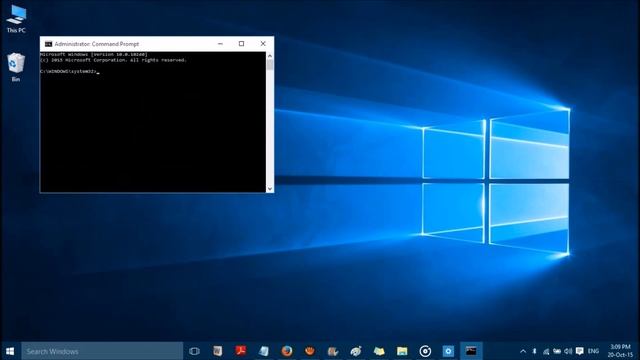Open the battery tray icon
The image size is (640, 360).
pyautogui.click(x=557, y=351)
